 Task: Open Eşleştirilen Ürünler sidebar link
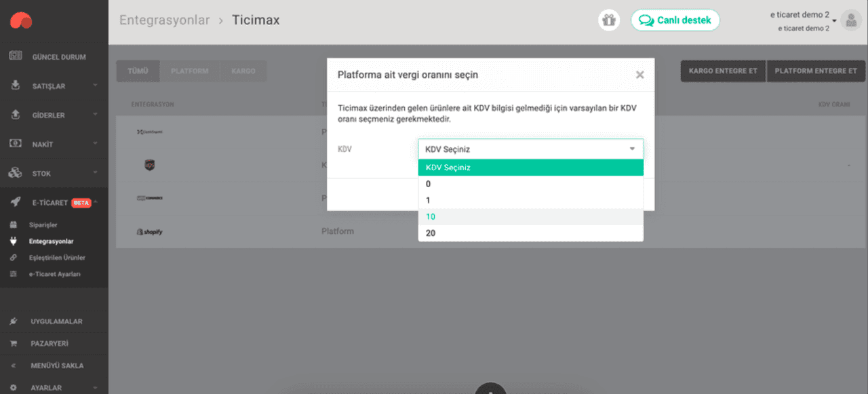57,258
